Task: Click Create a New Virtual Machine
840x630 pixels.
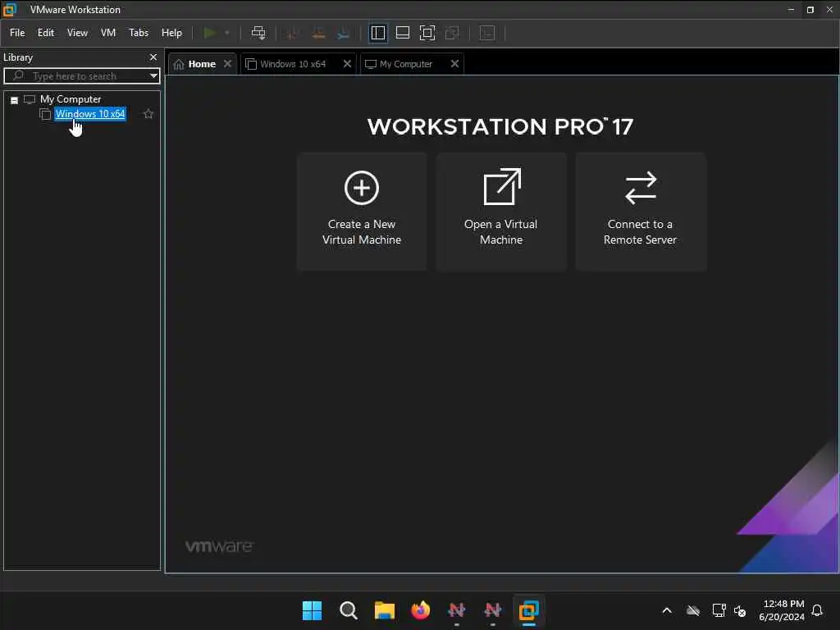Action: click(362, 212)
